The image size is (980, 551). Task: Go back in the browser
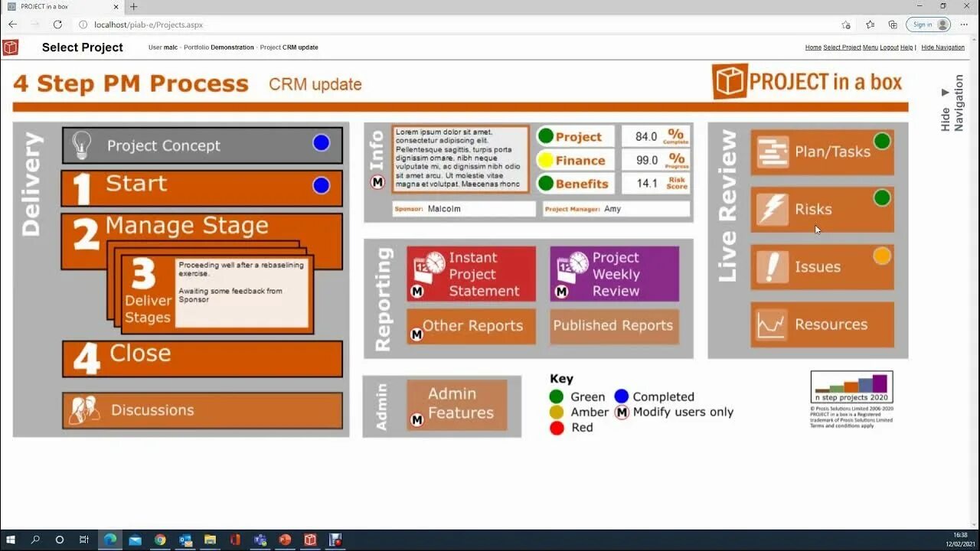pos(13,24)
